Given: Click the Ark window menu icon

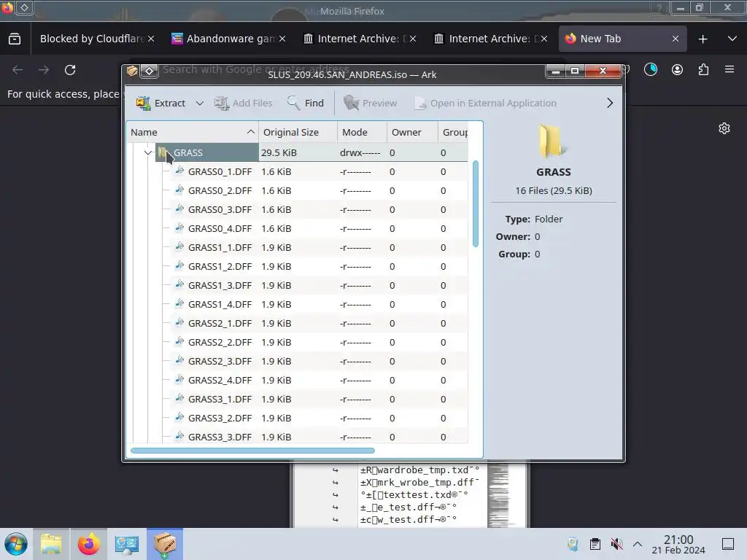Looking at the screenshot, I should pyautogui.click(x=132, y=71).
